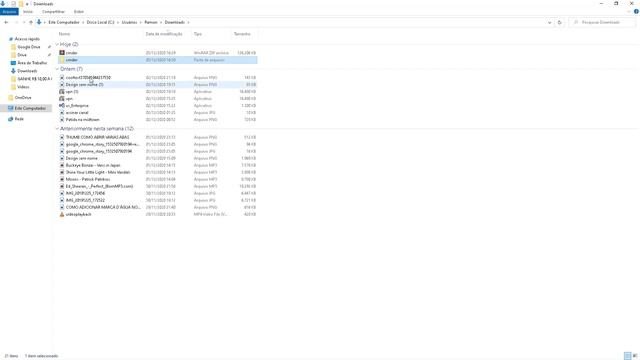
Task: Open the quick access toolbar customize dropdown
Action: click(27, 4)
